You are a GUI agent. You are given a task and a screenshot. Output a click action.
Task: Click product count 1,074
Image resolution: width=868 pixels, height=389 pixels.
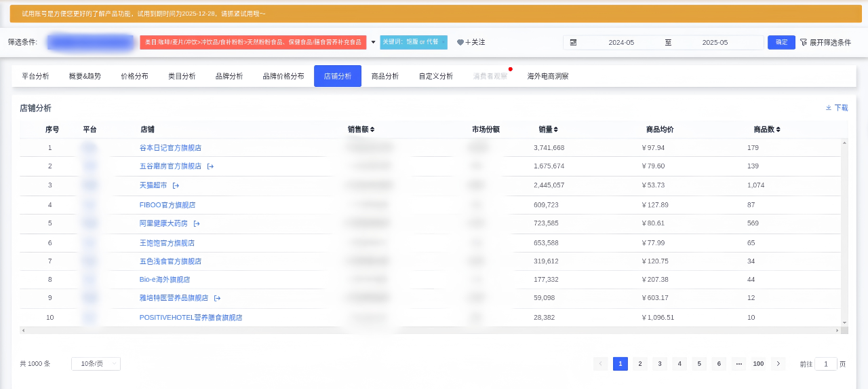pos(755,185)
